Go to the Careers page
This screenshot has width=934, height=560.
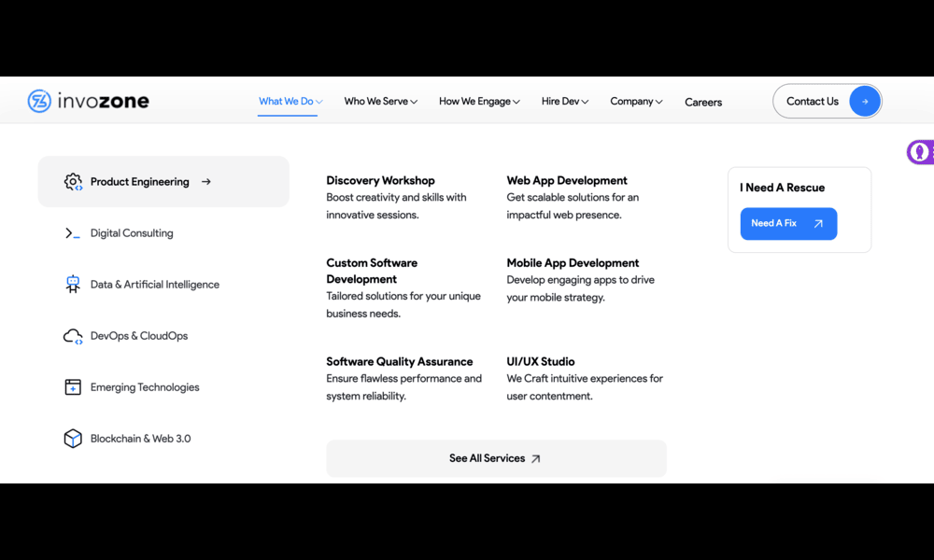[x=703, y=103]
